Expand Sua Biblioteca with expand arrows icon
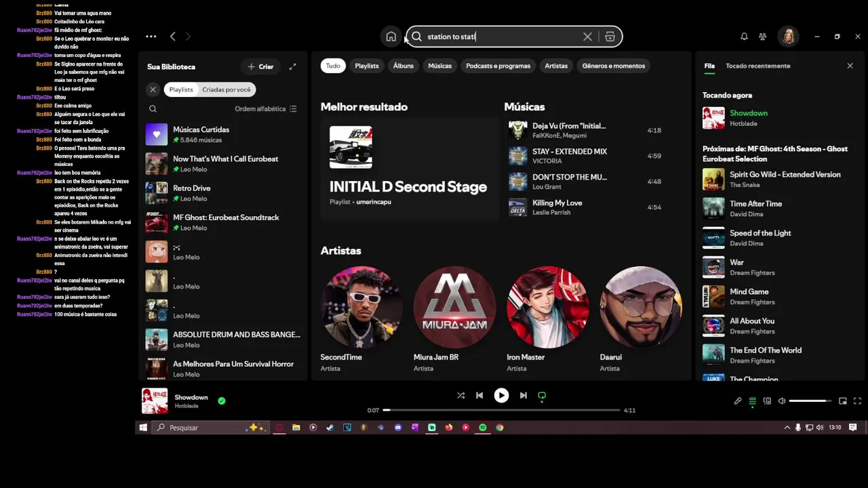This screenshot has width=868, height=488. [x=292, y=66]
